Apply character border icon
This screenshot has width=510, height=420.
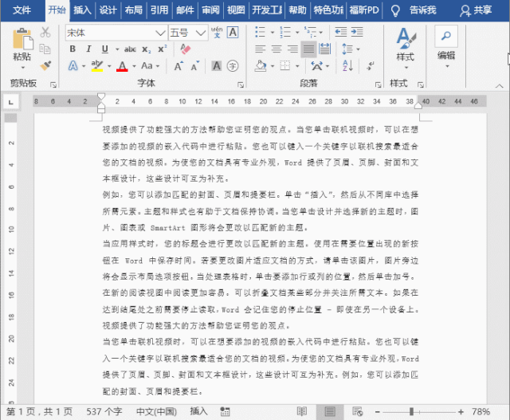point(233,32)
